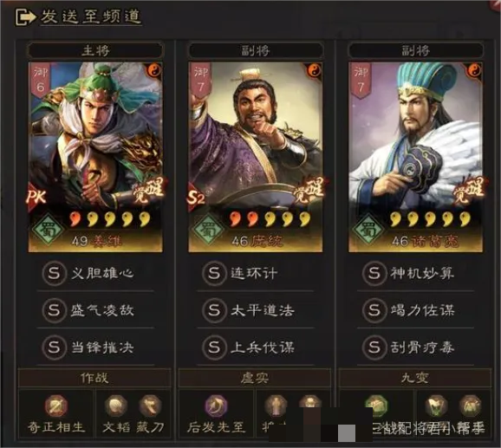Screen dimensions: 501x448
Task: Click the 奇正相生 tactic icon
Action: (x=56, y=406)
